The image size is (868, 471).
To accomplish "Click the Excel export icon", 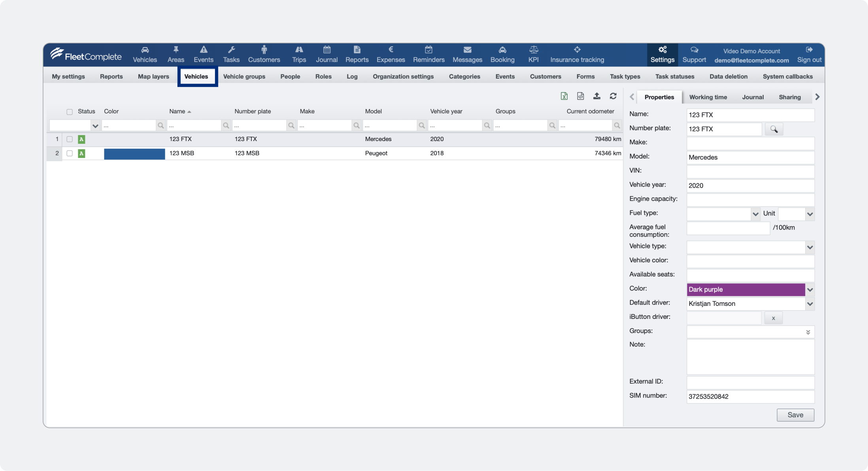I will click(x=564, y=96).
